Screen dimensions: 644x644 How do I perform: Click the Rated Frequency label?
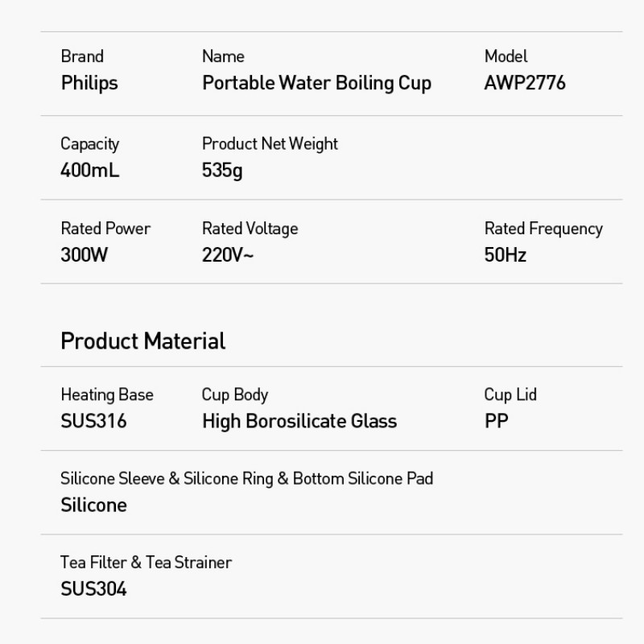click(543, 229)
